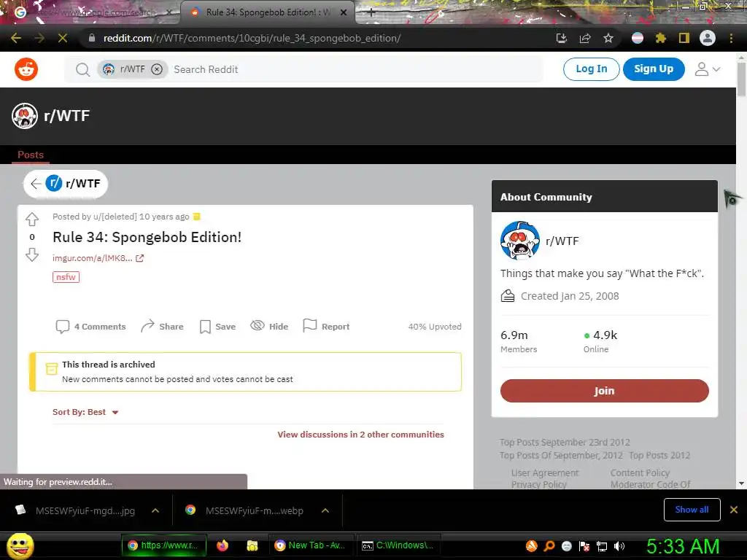Open Top Posts Of September, 2012 link
This screenshot has width=747, height=560.
point(561,455)
